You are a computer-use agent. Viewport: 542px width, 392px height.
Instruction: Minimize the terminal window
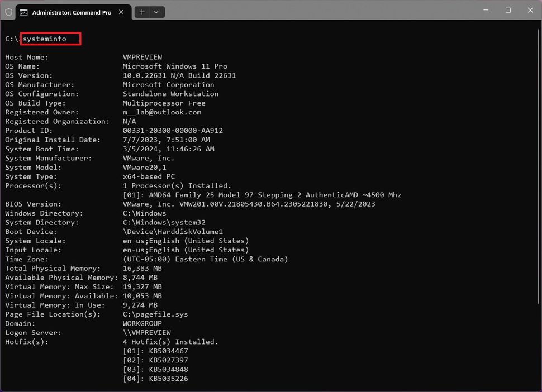click(486, 10)
